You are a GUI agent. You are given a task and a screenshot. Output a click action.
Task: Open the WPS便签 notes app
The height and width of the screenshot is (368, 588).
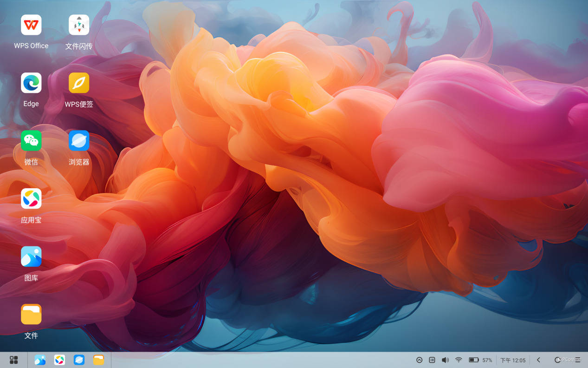pos(79,83)
